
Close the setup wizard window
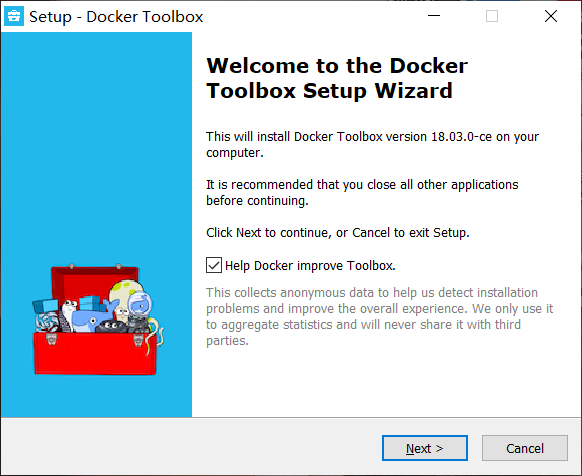(551, 16)
